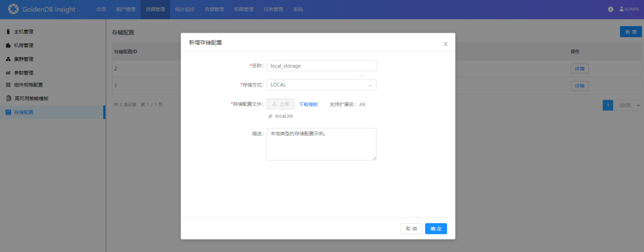Click the 组件规格配置 icon
This screenshot has width=644, height=252.
[x=8, y=85]
